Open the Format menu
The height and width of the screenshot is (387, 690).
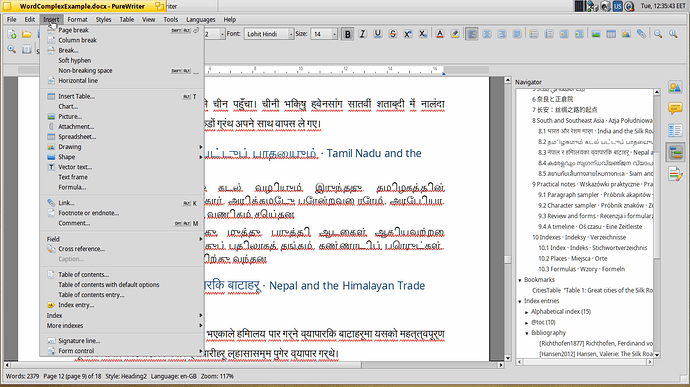77,19
